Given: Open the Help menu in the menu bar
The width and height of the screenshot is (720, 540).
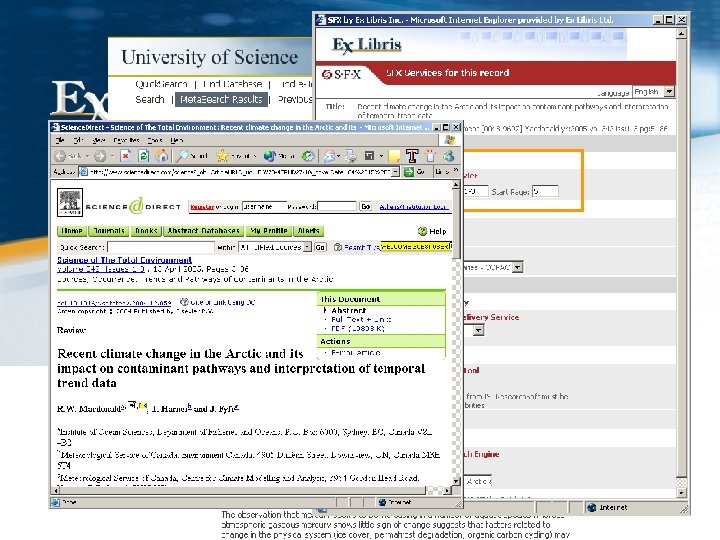Looking at the screenshot, I should (x=176, y=140).
